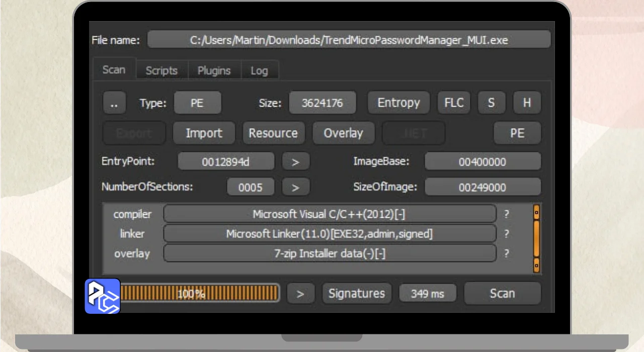Image resolution: width=644 pixels, height=352 pixels.
Task: Click the PC logo icon at bottom left
Action: tap(102, 296)
